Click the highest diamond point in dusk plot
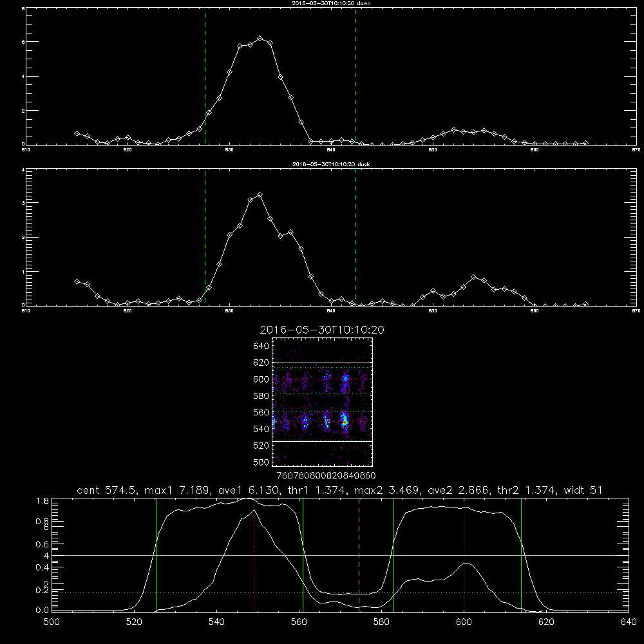Viewport: 644px width, 644px height. pyautogui.click(x=260, y=194)
